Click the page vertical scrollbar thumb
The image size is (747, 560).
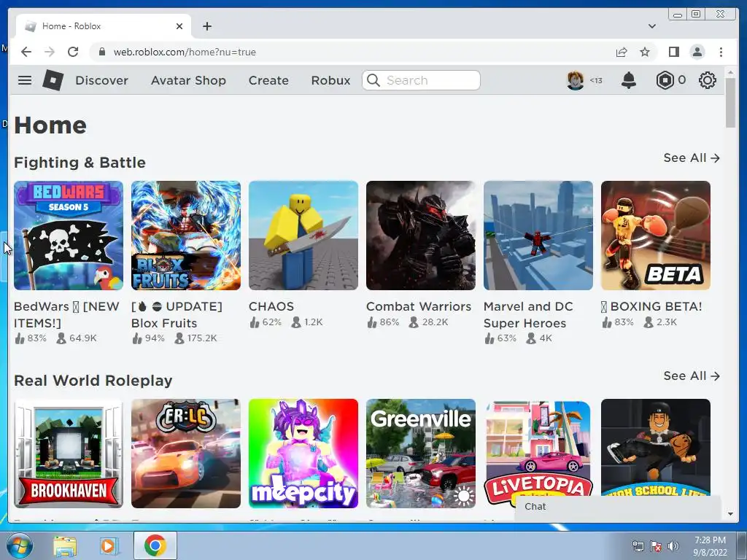click(x=730, y=102)
